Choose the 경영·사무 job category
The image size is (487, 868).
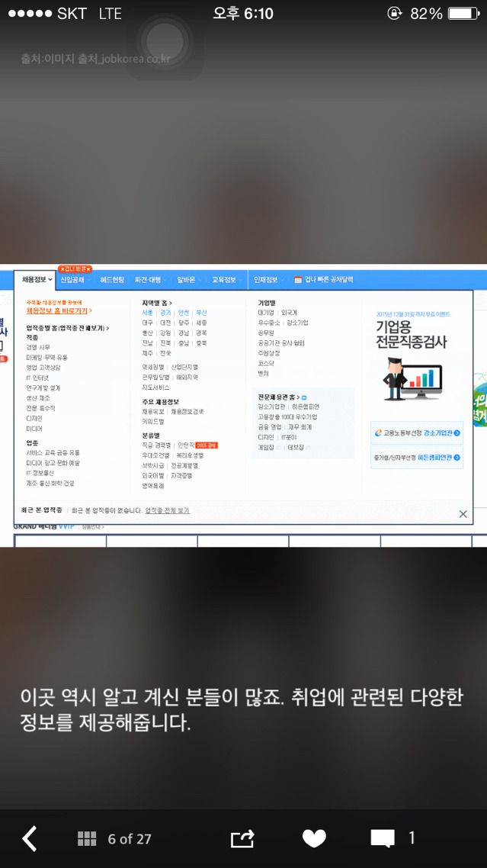pyautogui.click(x=37, y=347)
